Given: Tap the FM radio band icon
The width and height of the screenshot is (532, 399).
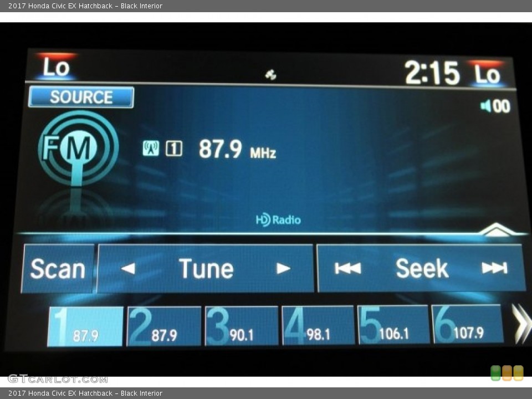Looking at the screenshot, I should pos(78,149).
